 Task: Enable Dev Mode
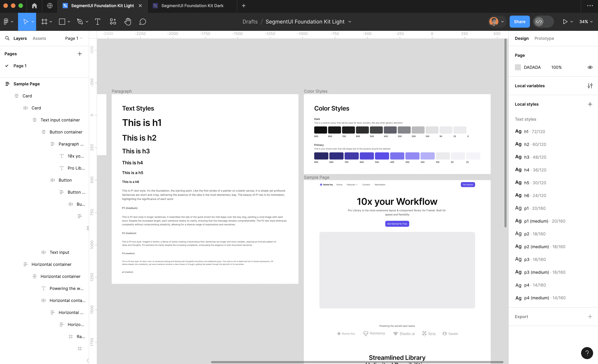click(x=539, y=21)
